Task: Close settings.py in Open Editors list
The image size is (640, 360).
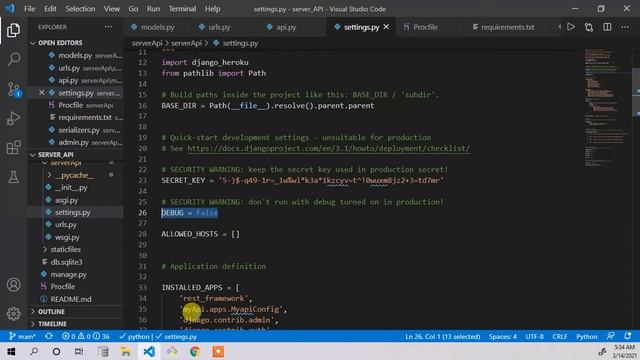Action: (x=42, y=93)
